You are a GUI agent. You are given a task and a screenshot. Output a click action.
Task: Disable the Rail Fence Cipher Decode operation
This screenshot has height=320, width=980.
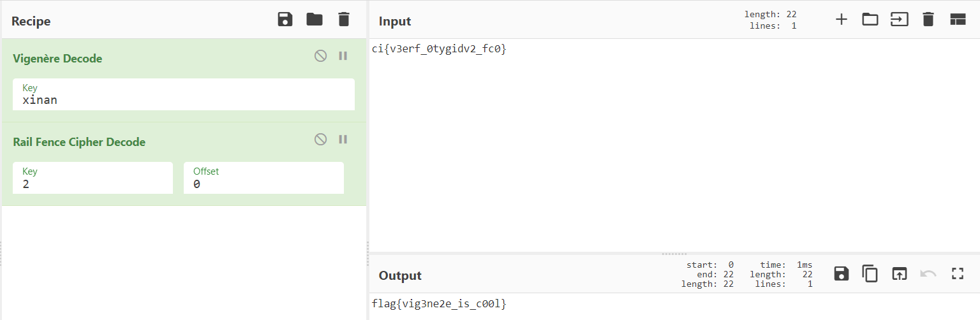click(320, 140)
